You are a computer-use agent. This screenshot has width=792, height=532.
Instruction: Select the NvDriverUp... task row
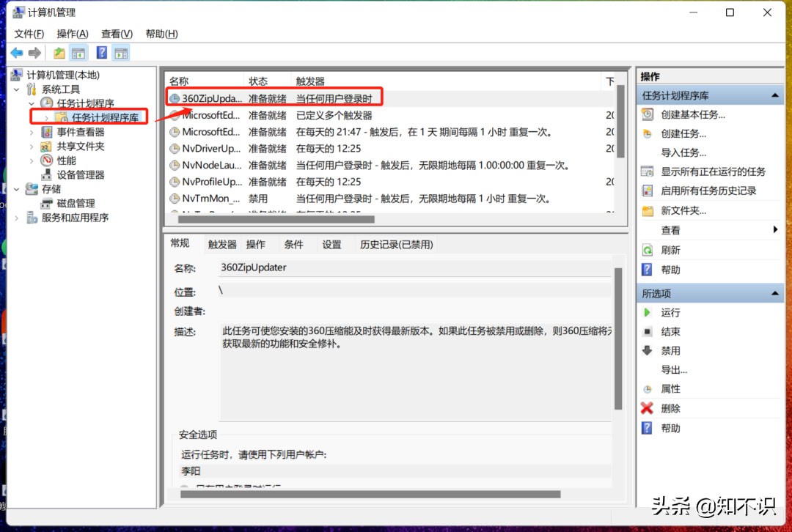point(390,149)
